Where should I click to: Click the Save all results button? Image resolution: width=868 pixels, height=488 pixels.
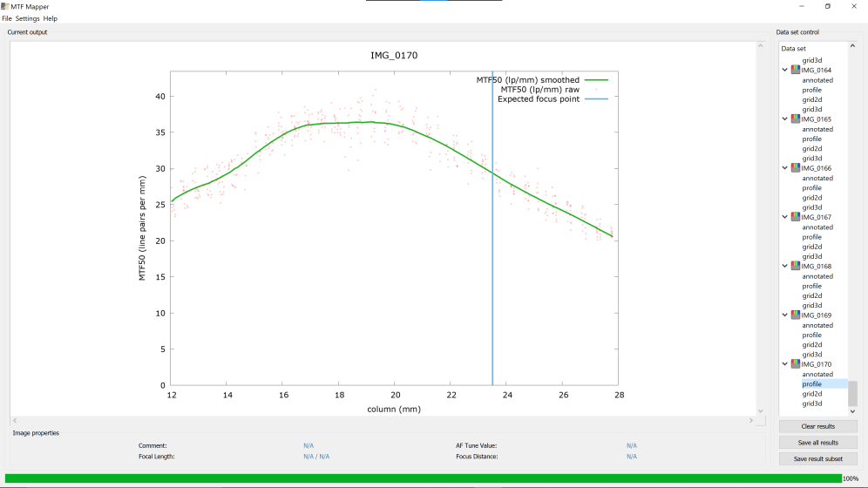click(818, 443)
